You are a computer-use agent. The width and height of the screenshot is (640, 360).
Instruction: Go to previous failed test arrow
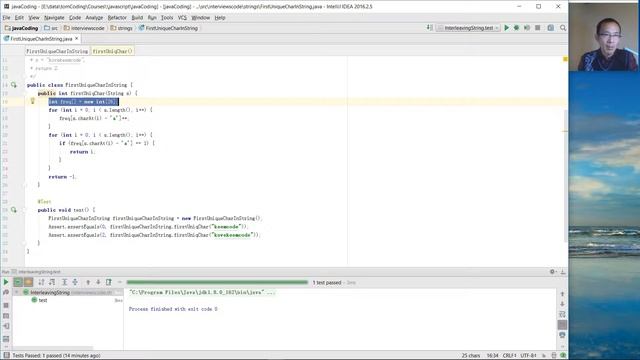[88, 282]
